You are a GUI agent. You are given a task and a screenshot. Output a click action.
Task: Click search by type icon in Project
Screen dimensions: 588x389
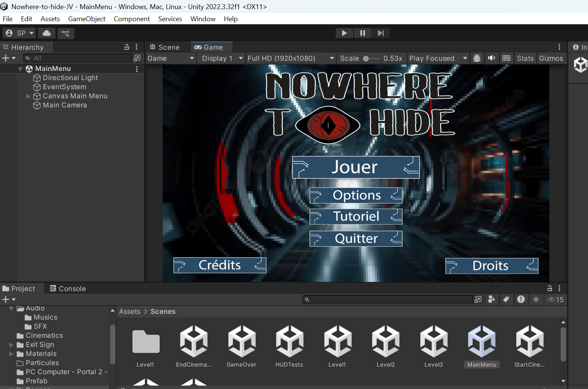[491, 299]
